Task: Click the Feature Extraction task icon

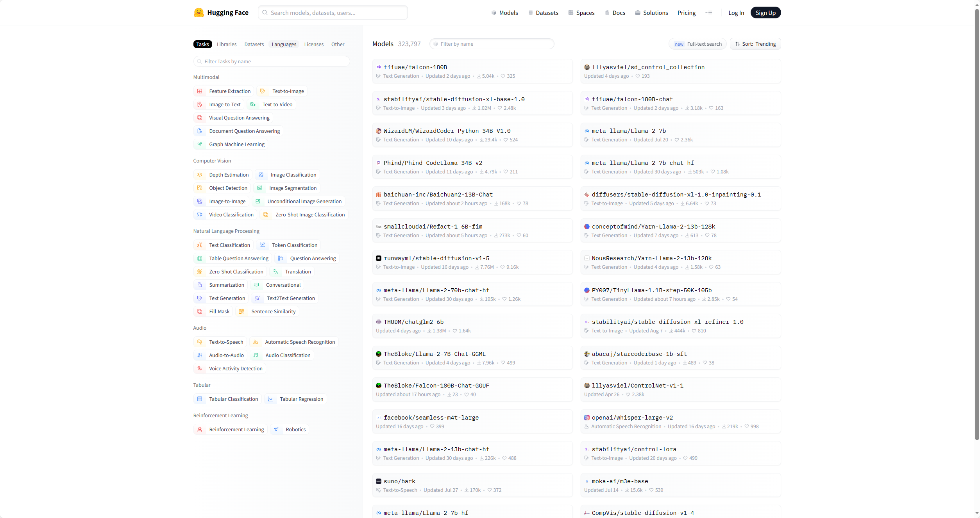Action: (200, 91)
